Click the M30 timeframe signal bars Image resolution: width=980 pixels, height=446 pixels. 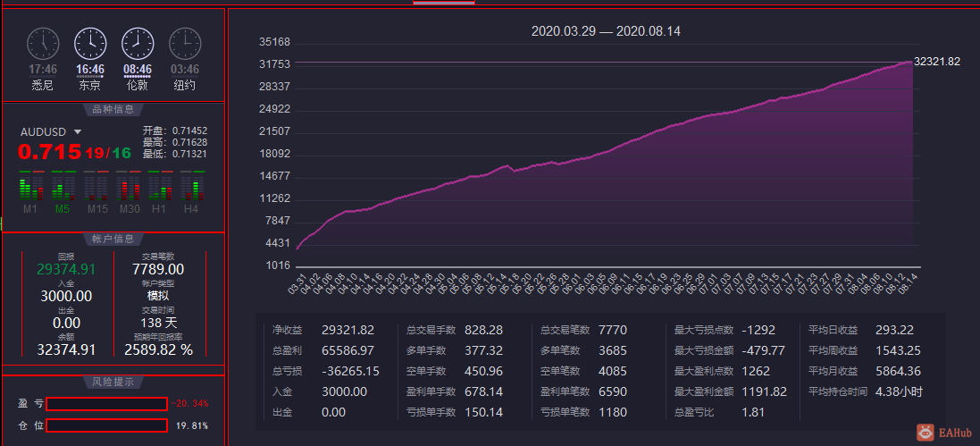(128, 186)
